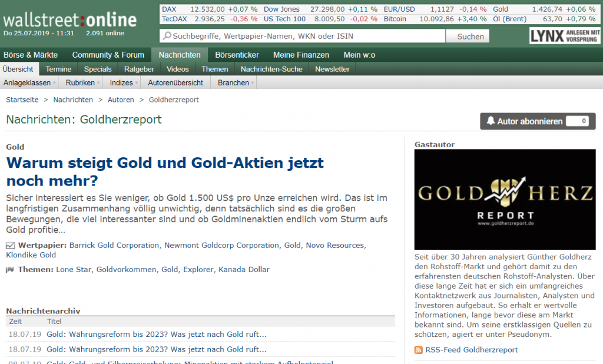
Task: Open the Börsenticker menu
Action: pyautogui.click(x=237, y=55)
